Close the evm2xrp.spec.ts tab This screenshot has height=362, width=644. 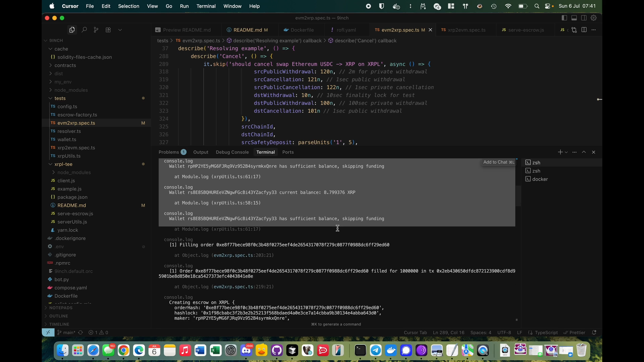pyautogui.click(x=430, y=30)
